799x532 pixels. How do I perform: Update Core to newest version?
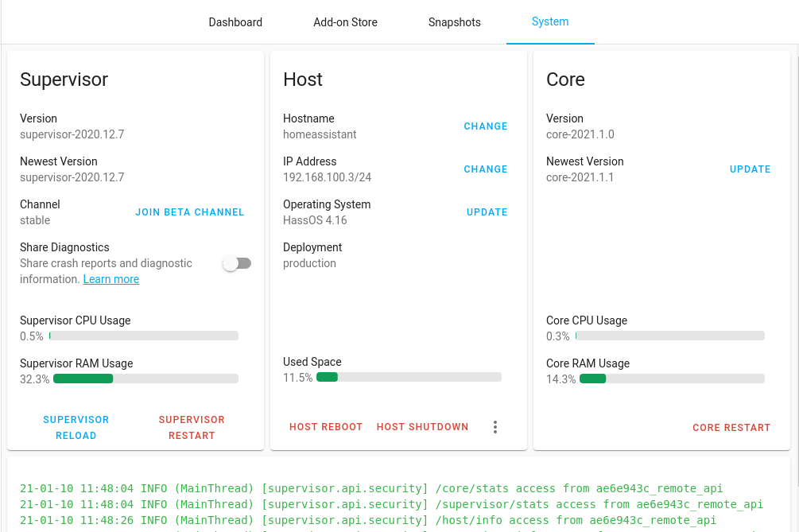tap(750, 169)
